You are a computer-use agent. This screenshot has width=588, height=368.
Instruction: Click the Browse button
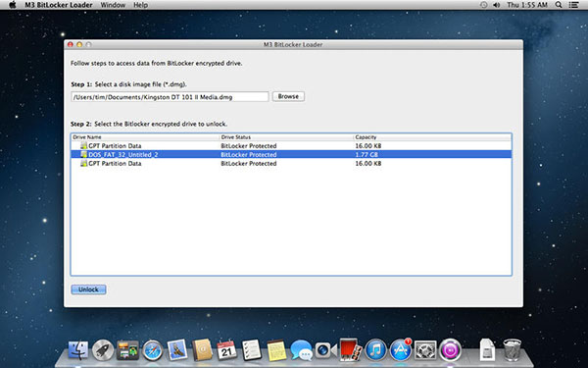pyautogui.click(x=288, y=96)
